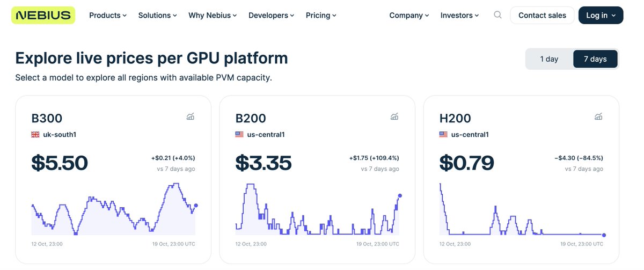Click '12 Oct, 23:00' under B300 chart
Image resolution: width=644 pixels, height=270 pixels.
tap(47, 244)
